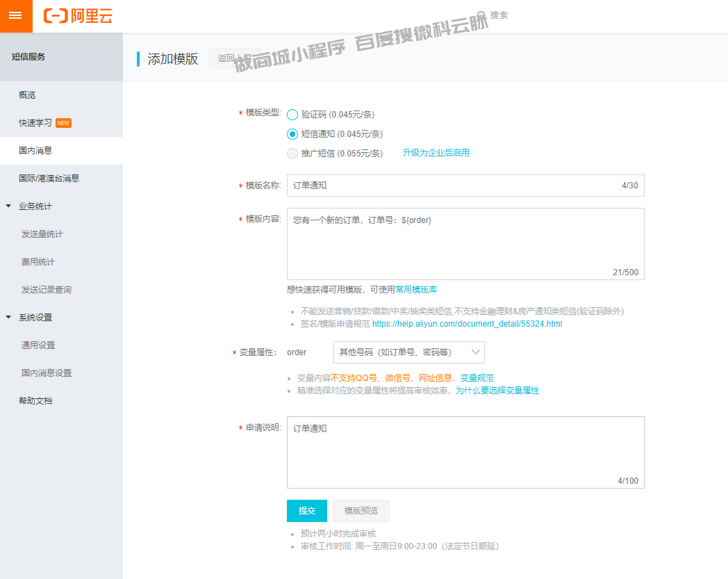Open the hamburger menu icon
The height and width of the screenshot is (579, 728).
point(16,16)
